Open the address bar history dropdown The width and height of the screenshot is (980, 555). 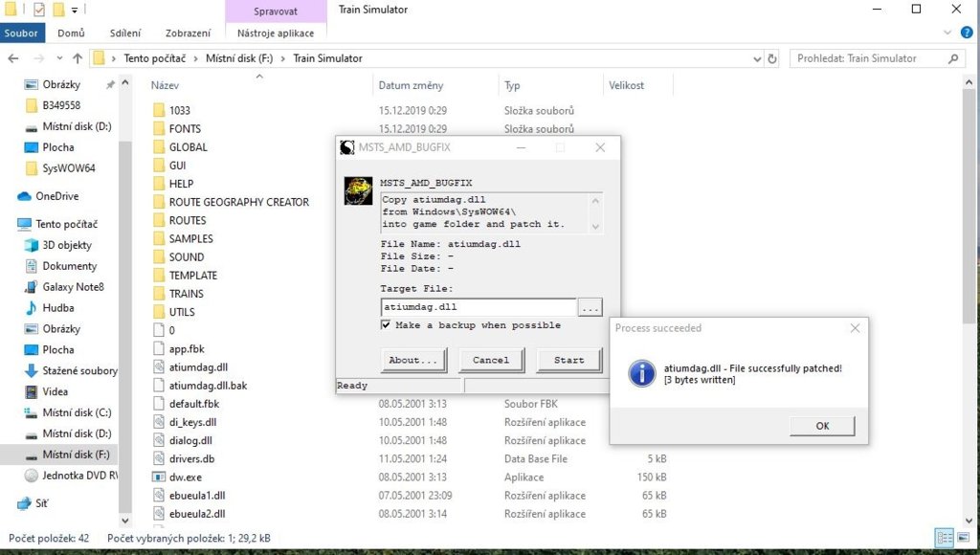(756, 58)
